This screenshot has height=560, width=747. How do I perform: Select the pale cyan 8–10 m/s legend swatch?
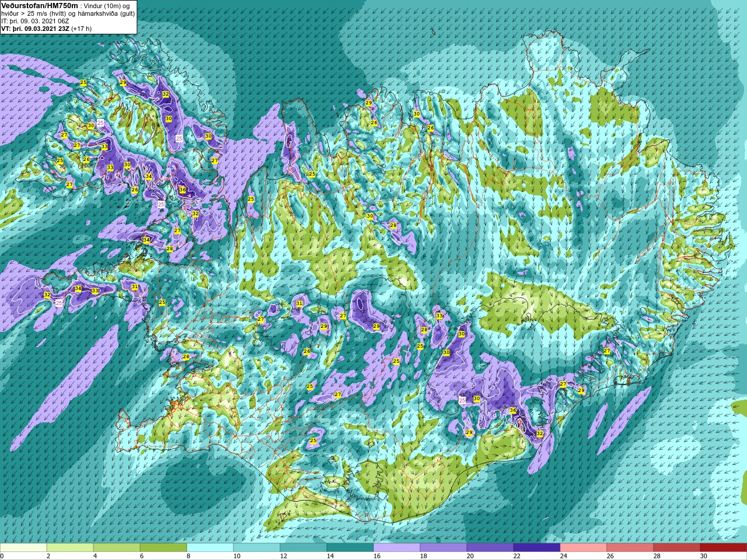210,548
